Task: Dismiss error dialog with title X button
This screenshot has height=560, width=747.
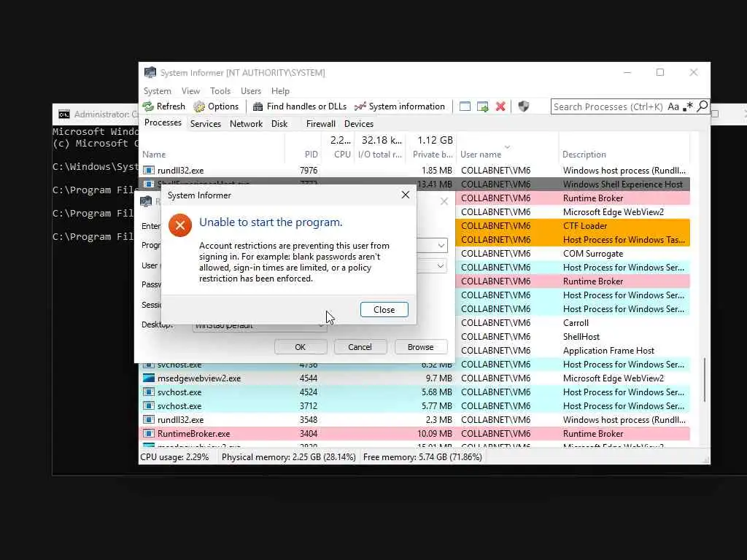Action: tap(406, 195)
